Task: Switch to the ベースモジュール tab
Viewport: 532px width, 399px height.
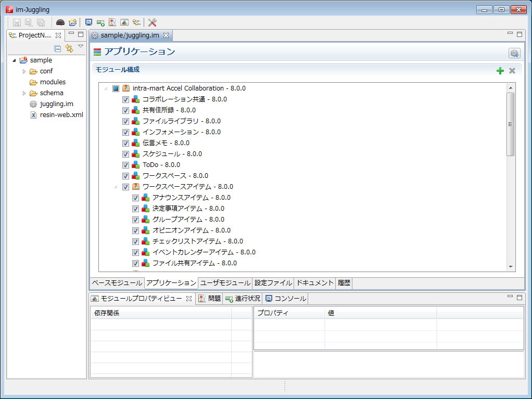Action: click(x=117, y=282)
